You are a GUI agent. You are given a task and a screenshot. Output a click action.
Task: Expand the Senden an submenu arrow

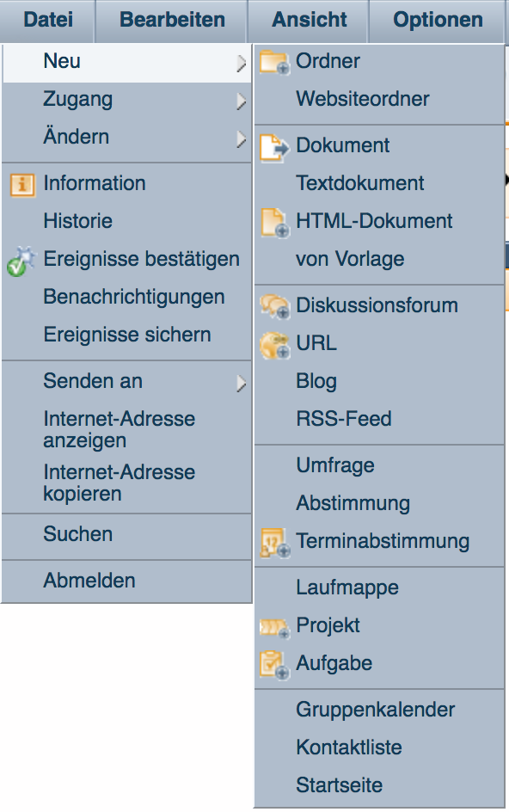[241, 384]
